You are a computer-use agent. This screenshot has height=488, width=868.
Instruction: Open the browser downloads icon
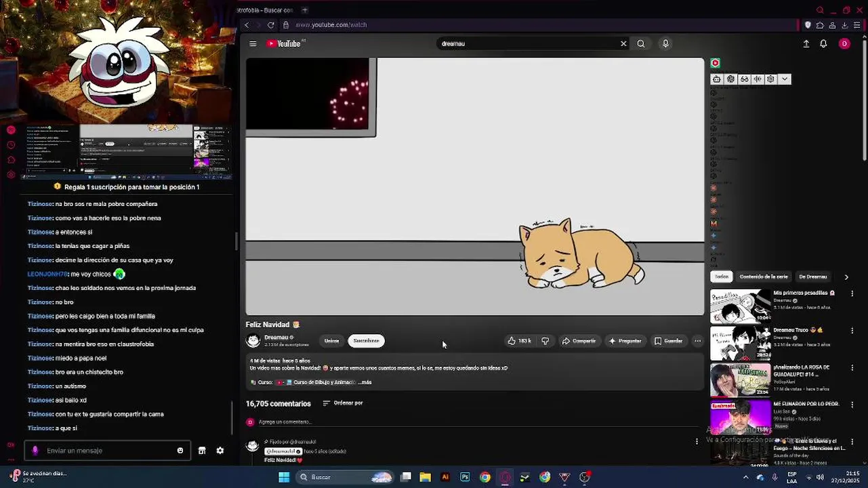(x=844, y=25)
